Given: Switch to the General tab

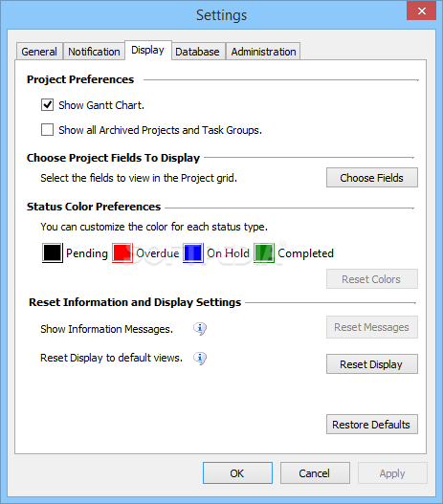Looking at the screenshot, I should [x=39, y=52].
